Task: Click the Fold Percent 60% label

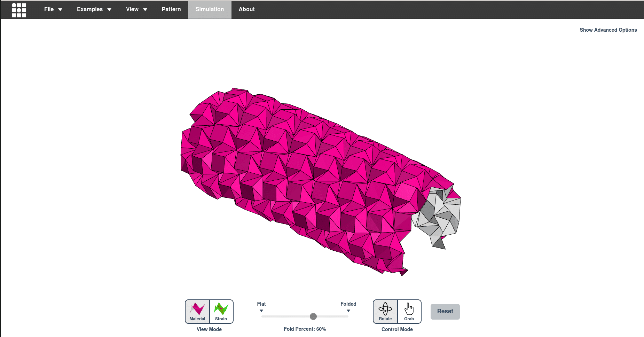Action: click(x=305, y=329)
